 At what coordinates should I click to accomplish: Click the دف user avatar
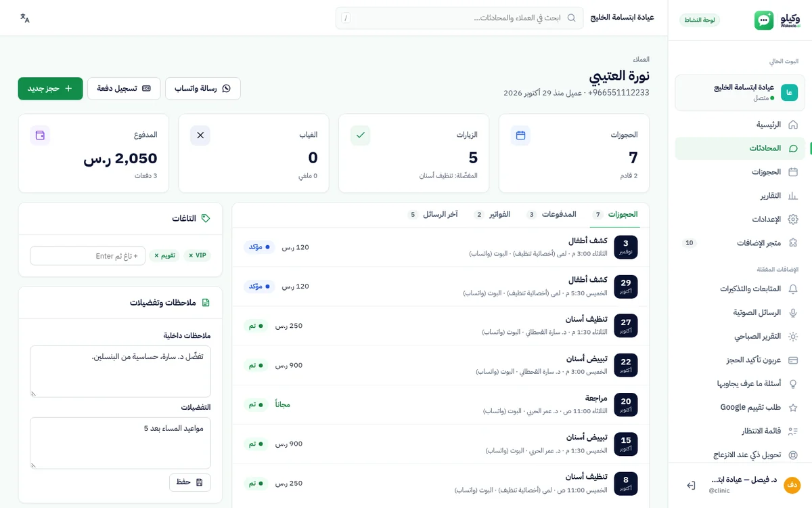792,485
